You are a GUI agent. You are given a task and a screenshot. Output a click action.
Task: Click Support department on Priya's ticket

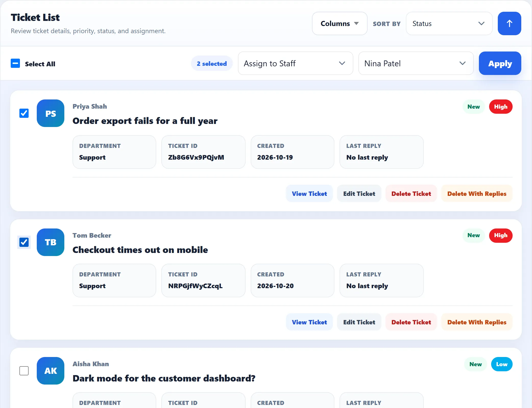(92, 157)
